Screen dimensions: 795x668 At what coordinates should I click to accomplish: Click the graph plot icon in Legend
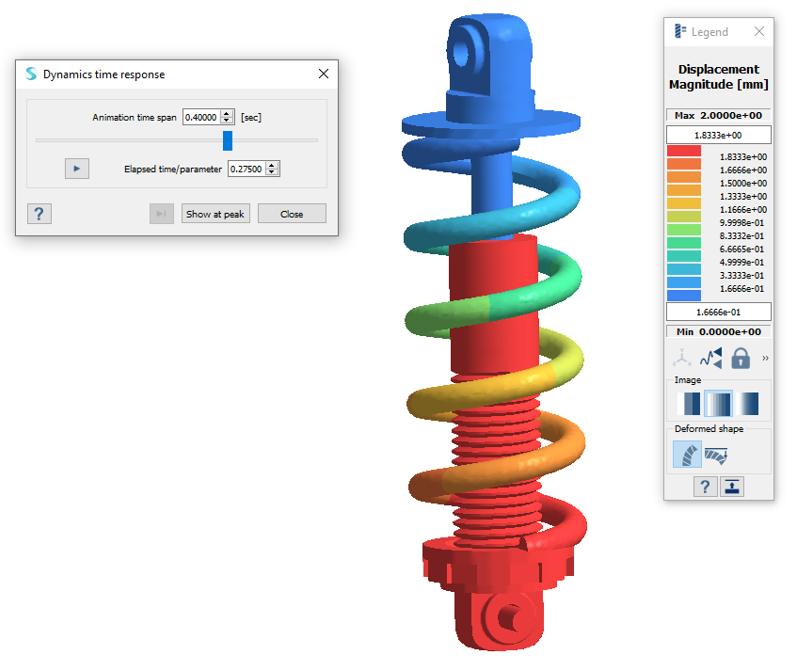click(x=713, y=357)
